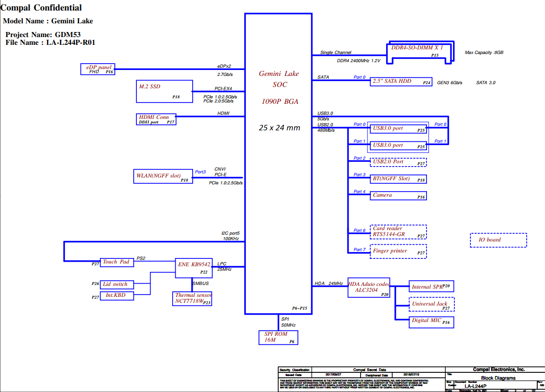The width and height of the screenshot is (545, 392).
Task: Click the "Max Capacity :8GB" note
Action: (484, 53)
